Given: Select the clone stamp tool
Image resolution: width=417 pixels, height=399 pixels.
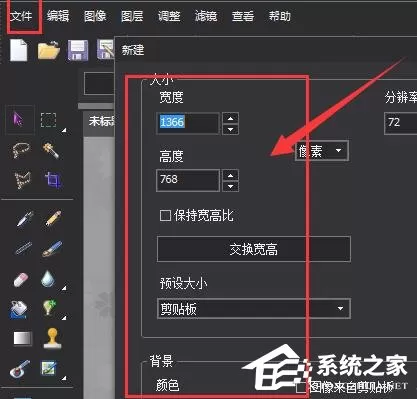Looking at the screenshot, I should pos(52,338).
